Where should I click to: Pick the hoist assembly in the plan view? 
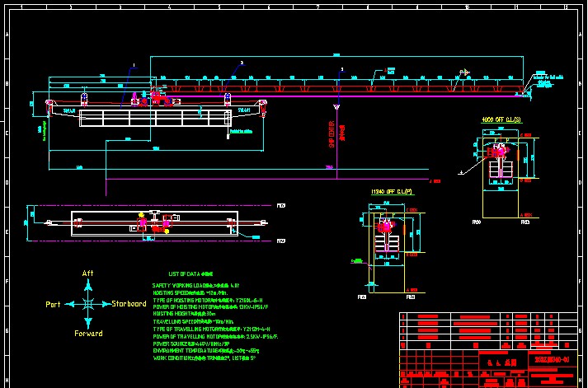(x=153, y=222)
